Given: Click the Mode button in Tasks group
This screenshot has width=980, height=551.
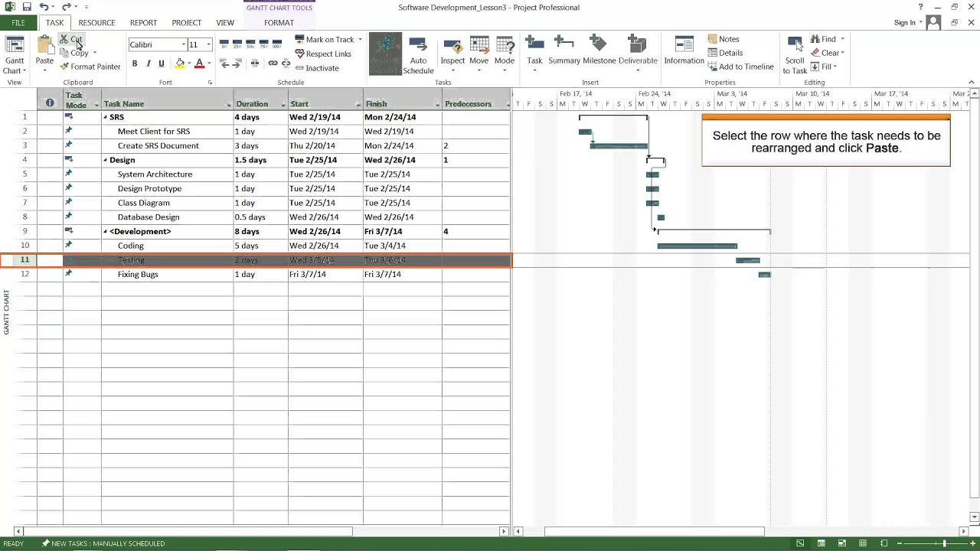Looking at the screenshot, I should (x=505, y=54).
